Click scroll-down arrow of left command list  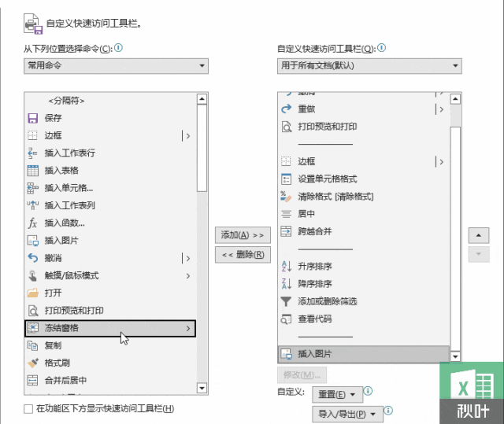pyautogui.click(x=202, y=389)
